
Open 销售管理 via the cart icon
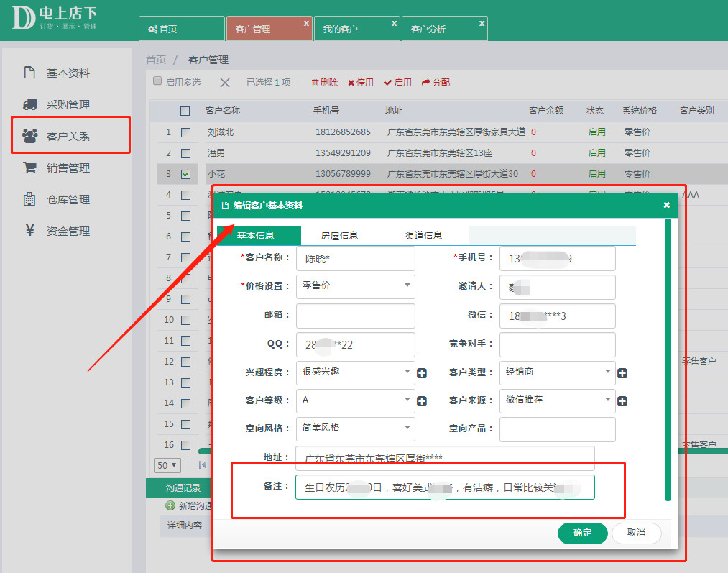point(29,168)
